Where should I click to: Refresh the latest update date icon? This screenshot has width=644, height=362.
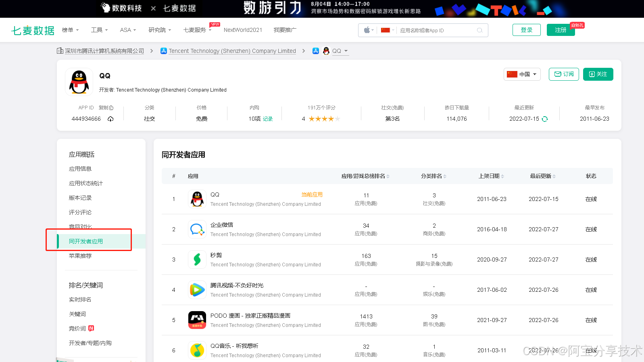coord(545,119)
